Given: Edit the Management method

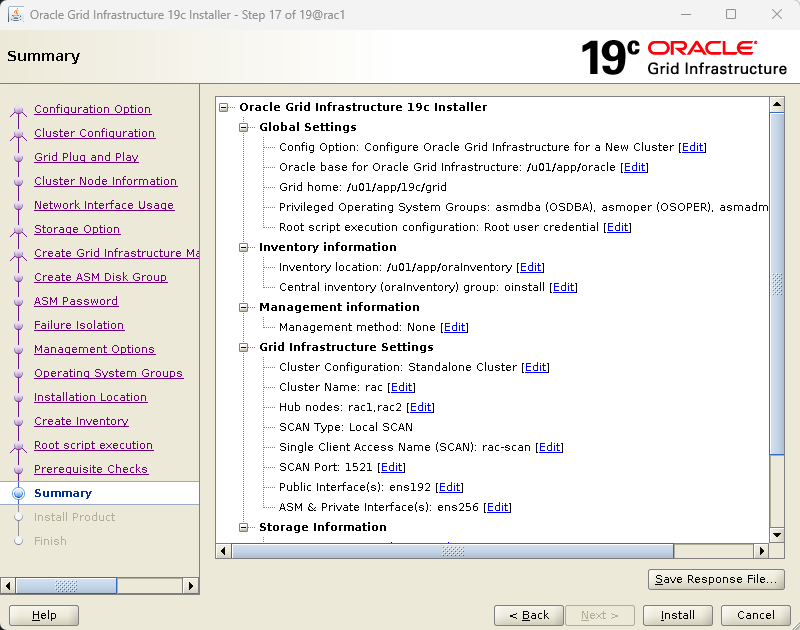Looking at the screenshot, I should coord(455,327).
